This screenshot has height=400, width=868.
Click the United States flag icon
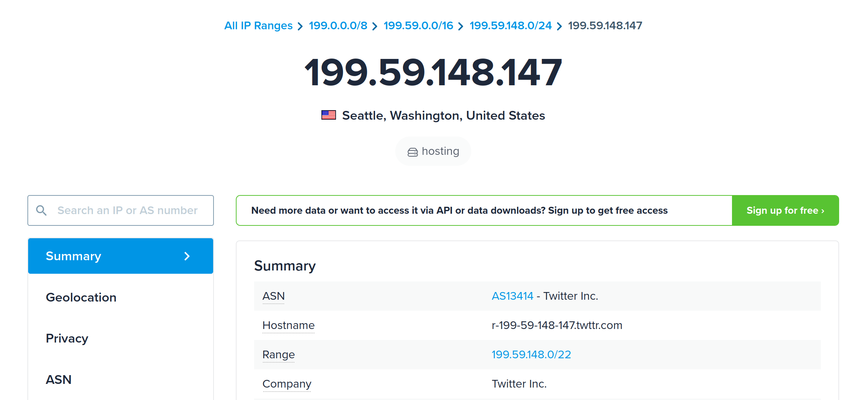pyautogui.click(x=328, y=115)
